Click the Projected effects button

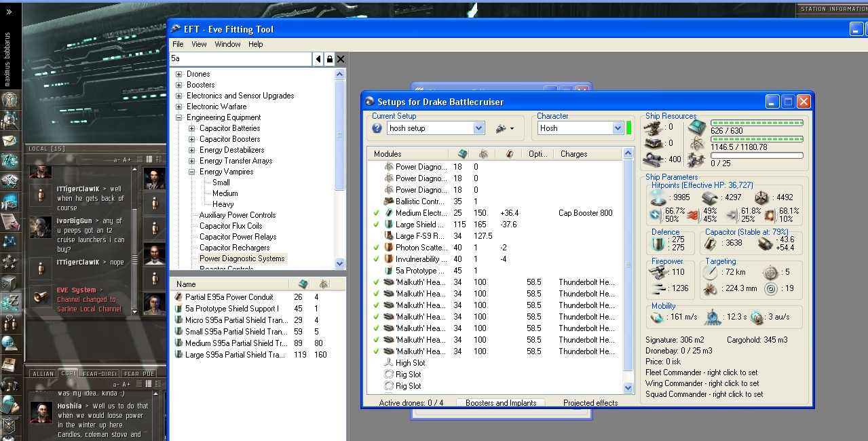(590, 402)
